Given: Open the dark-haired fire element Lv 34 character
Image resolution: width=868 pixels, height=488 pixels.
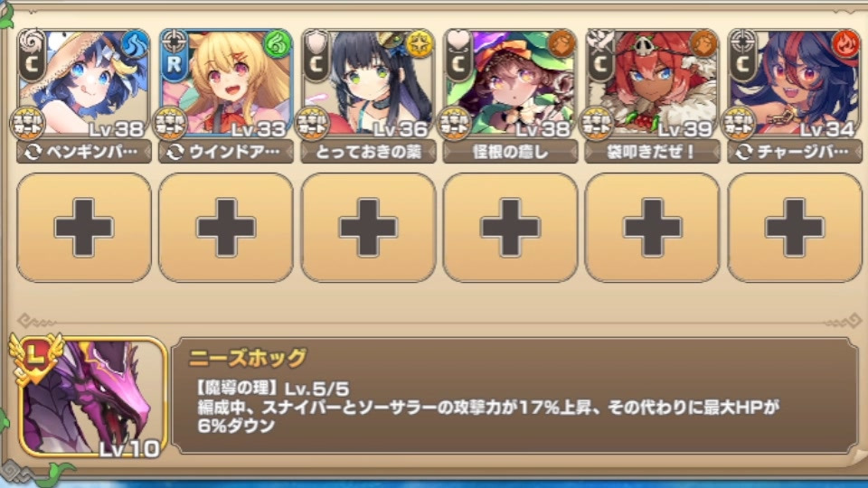Looking at the screenshot, I should point(795,82).
